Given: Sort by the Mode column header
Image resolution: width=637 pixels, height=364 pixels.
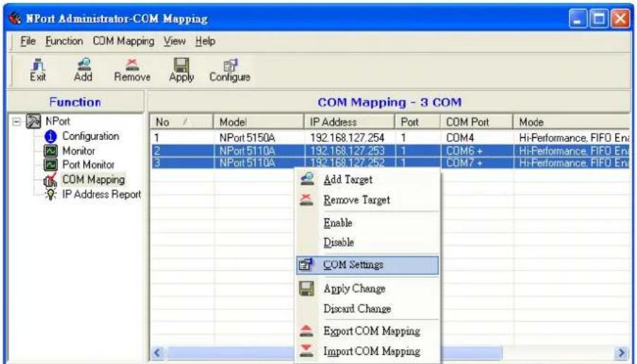Looking at the screenshot, I should pos(572,122).
